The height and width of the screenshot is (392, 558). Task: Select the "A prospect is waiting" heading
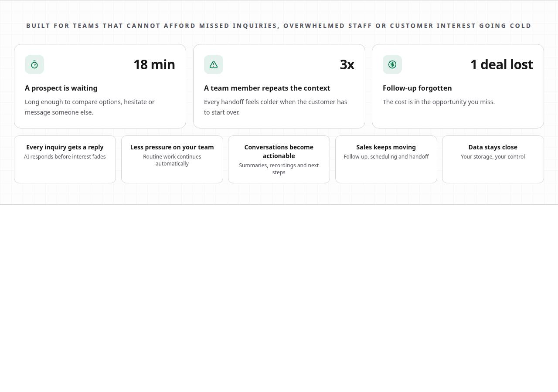click(61, 88)
